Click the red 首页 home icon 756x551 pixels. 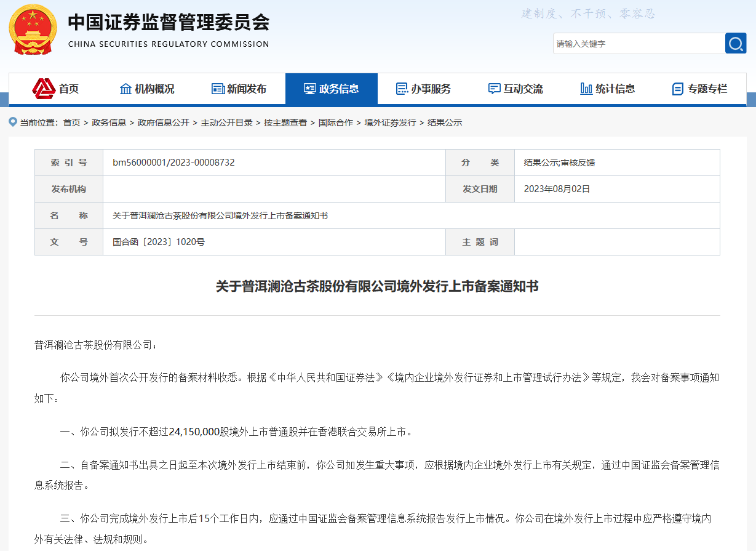tap(44, 89)
